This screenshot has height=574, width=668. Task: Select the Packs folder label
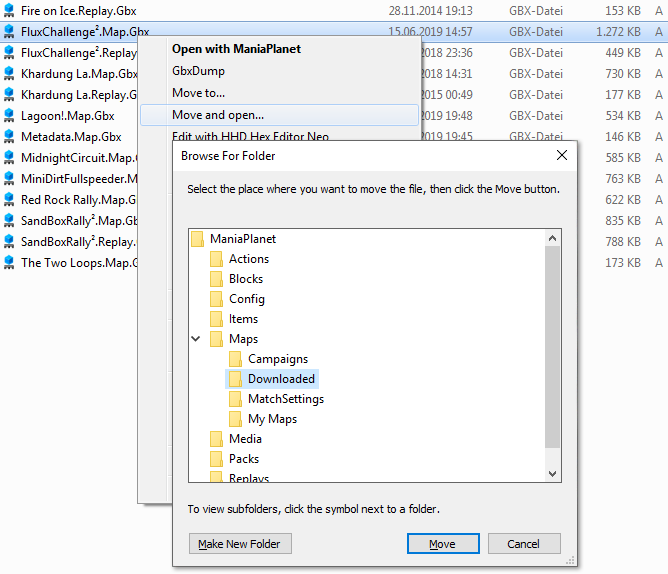(x=244, y=459)
